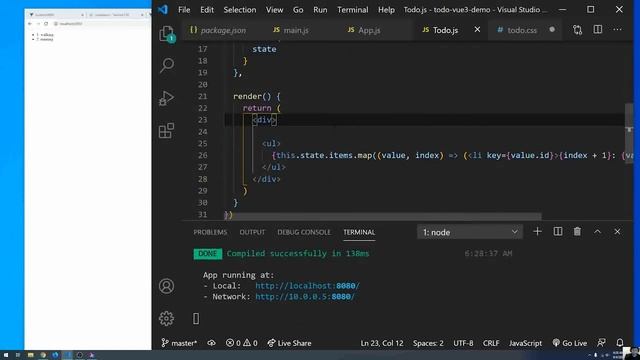This screenshot has height=360, width=640.
Task: Open Edge browser on taskbar
Action: click(55, 355)
